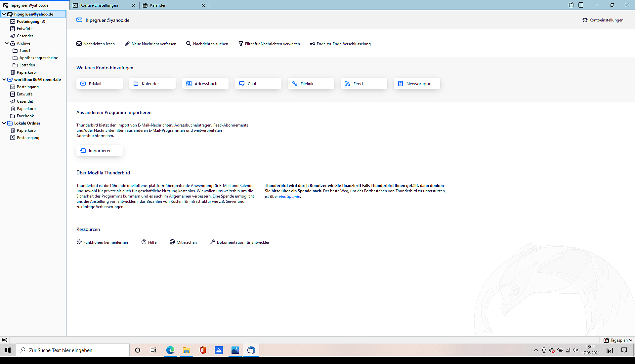Collapse the hipegruen@yahoo.de account tree
The width and height of the screenshot is (635, 364).
tap(4, 14)
